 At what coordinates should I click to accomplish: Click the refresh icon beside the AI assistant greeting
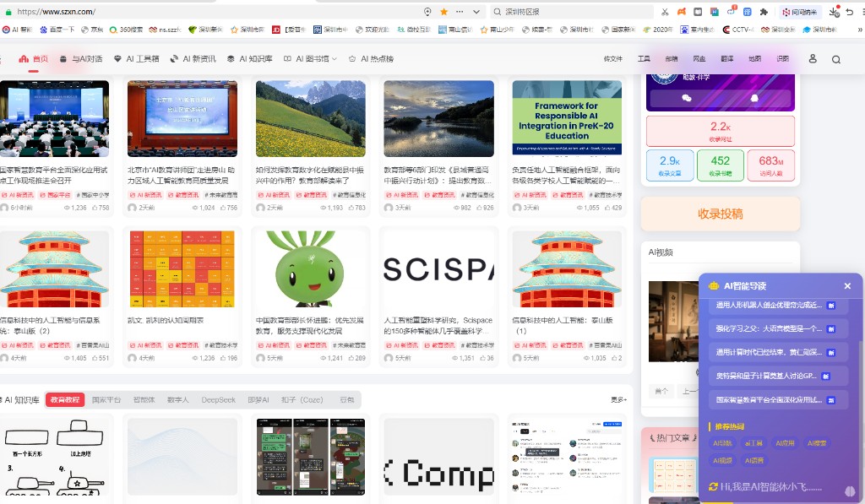[x=712, y=486]
